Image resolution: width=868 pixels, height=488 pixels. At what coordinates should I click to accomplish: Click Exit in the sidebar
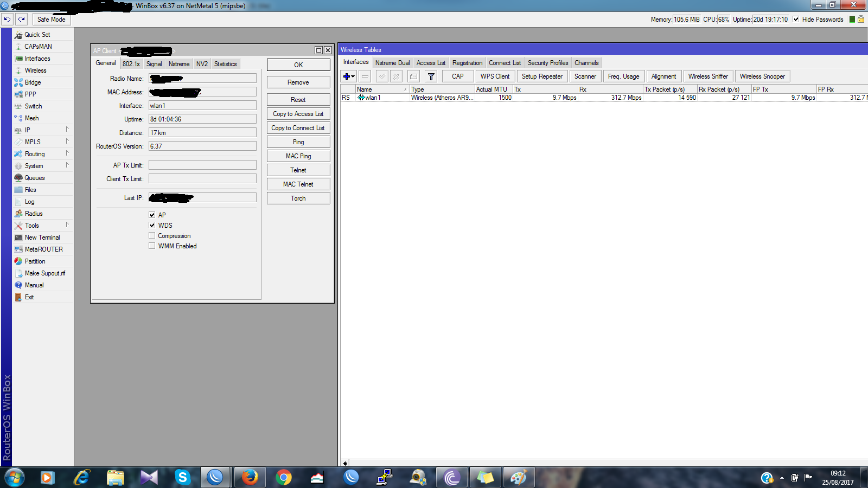pos(29,297)
